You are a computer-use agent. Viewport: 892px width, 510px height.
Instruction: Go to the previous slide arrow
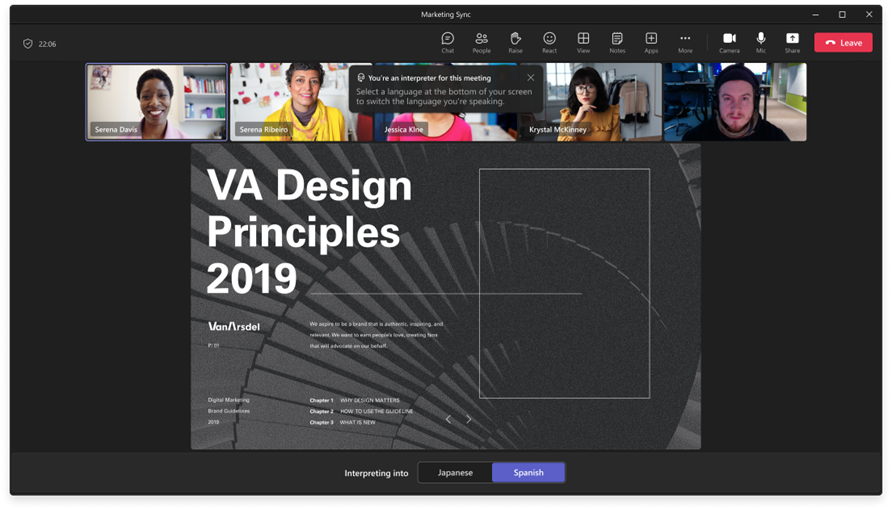[448, 419]
